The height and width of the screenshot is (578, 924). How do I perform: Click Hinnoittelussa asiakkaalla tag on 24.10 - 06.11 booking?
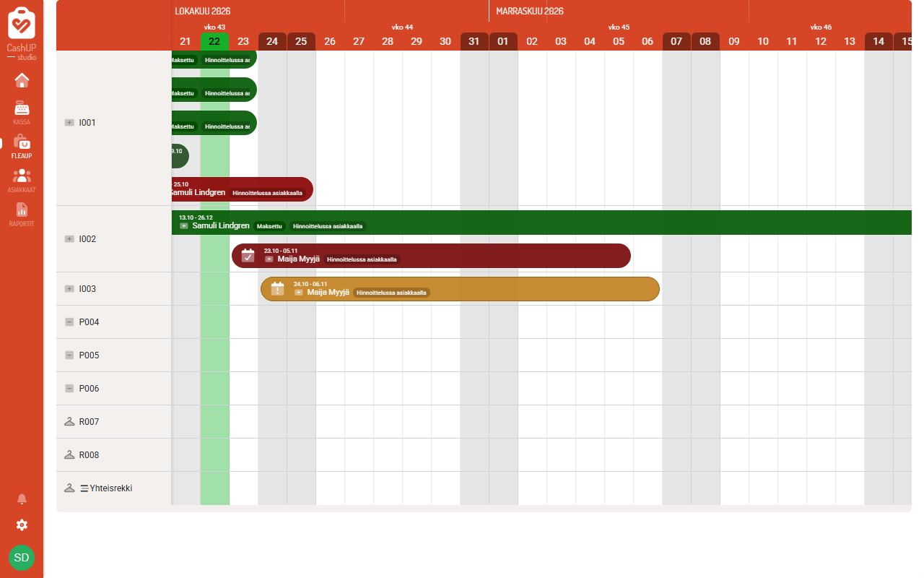(x=391, y=293)
